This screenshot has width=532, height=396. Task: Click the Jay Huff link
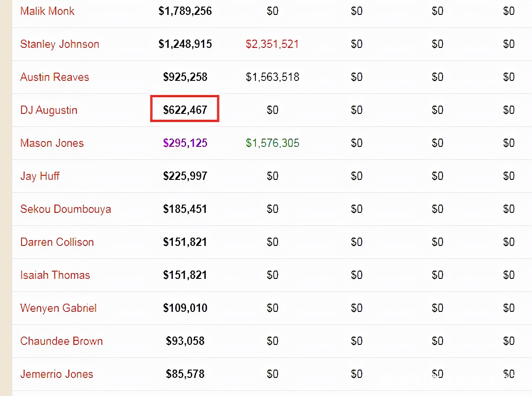[x=40, y=176]
